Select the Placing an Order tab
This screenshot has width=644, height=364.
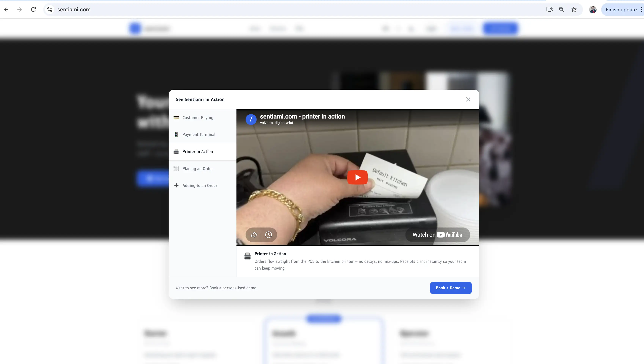[x=203, y=169]
